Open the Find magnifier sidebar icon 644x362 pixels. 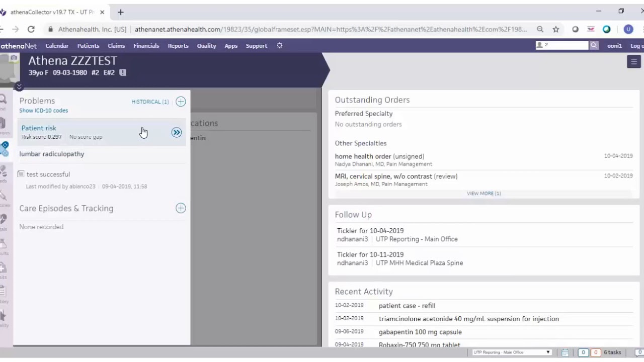click(3, 100)
